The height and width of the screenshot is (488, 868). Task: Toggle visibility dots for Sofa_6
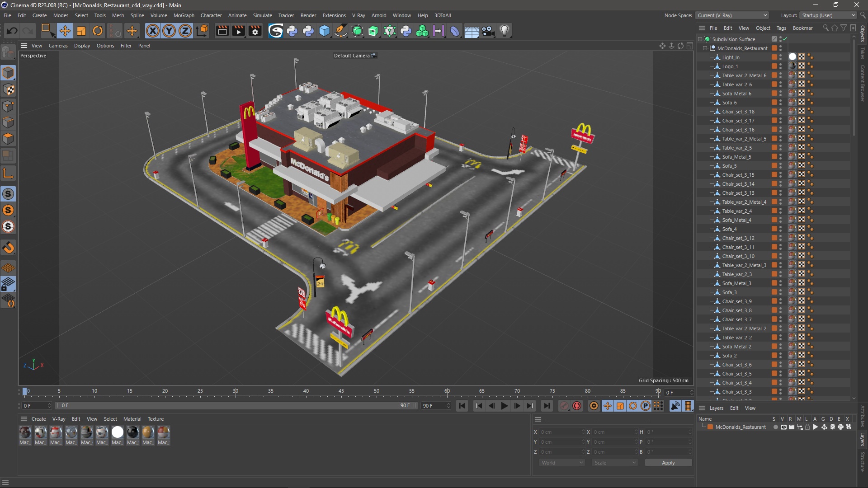coord(781,103)
